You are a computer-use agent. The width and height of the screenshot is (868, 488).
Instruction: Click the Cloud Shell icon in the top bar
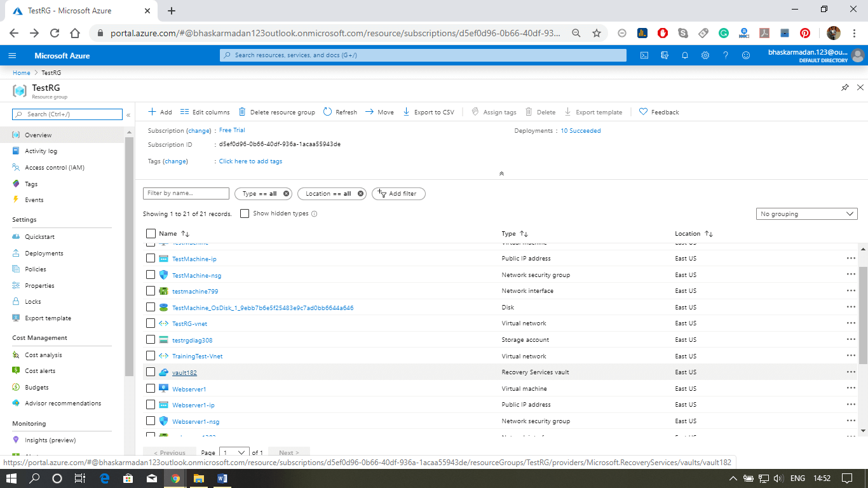(x=644, y=55)
